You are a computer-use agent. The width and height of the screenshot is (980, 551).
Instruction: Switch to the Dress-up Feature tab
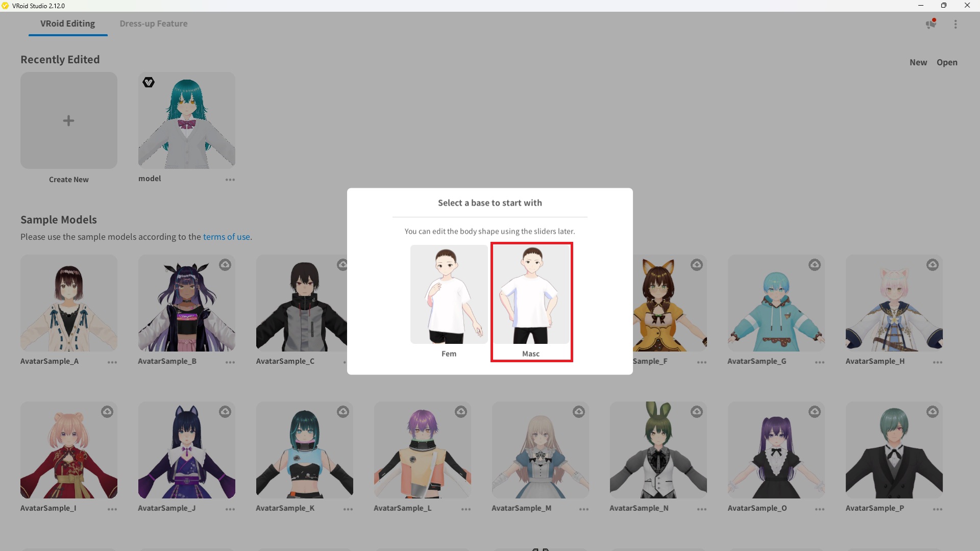coord(153,23)
